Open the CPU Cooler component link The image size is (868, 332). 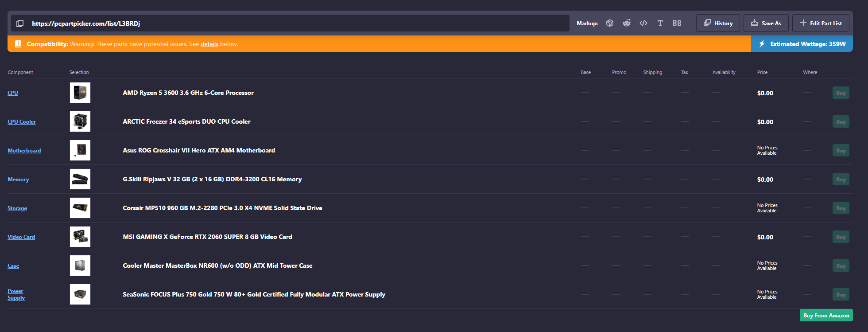click(x=22, y=121)
